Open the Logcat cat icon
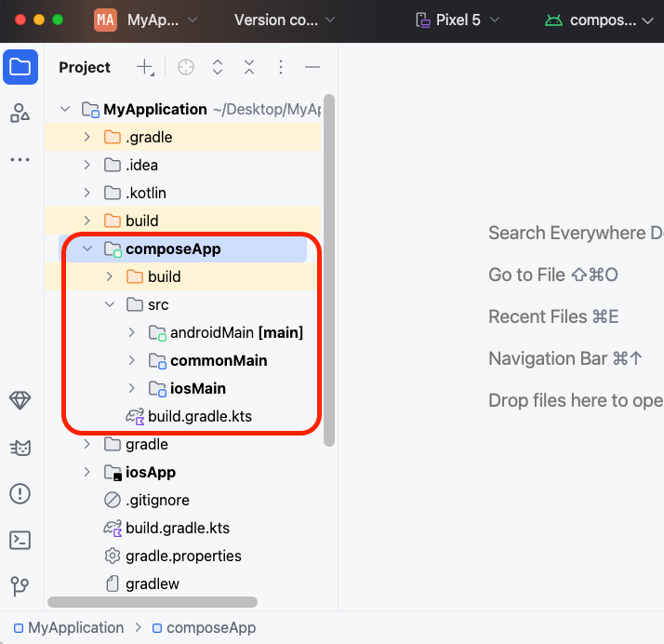Viewport: 664px width, 644px height. click(20, 448)
